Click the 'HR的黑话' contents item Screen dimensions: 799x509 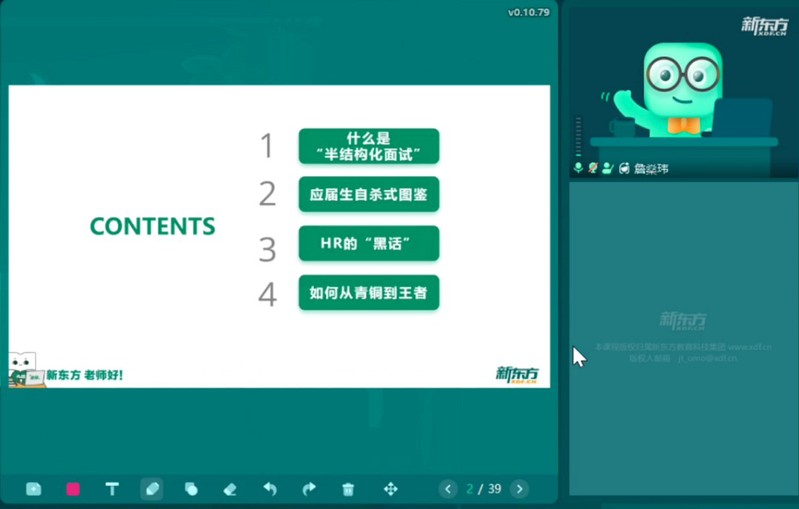tap(368, 243)
